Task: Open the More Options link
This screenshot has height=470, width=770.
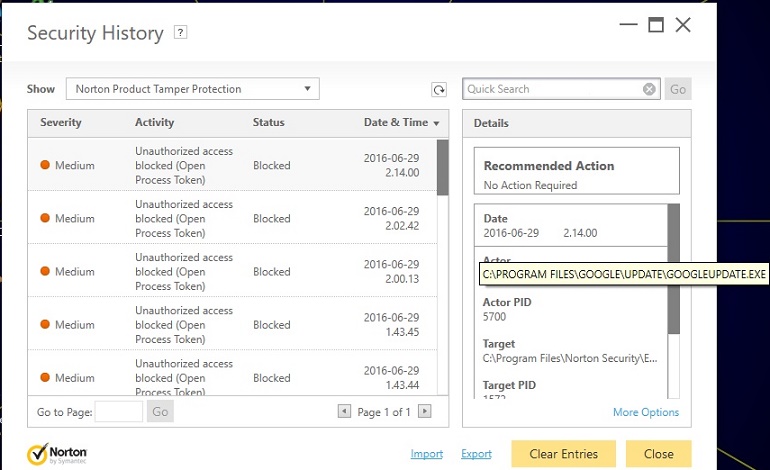Action: click(646, 412)
